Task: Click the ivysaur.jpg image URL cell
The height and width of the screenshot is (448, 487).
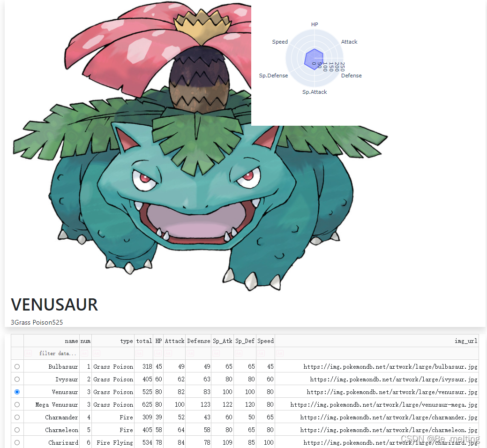Action: [x=377, y=380]
